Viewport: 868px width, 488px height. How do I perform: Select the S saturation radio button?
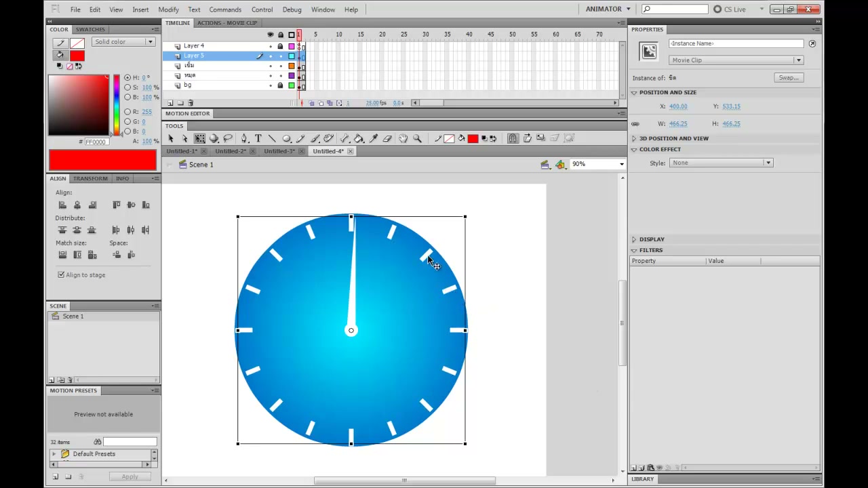click(127, 87)
